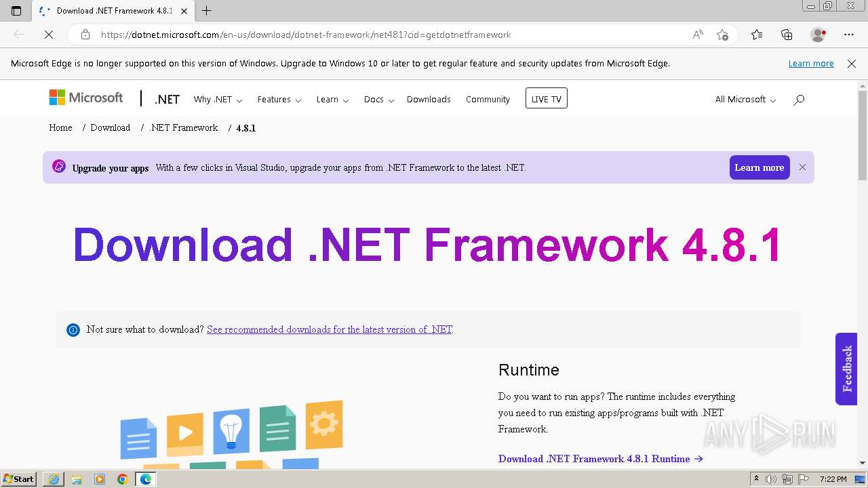
Task: Expand the Learn menu
Action: coord(332,99)
